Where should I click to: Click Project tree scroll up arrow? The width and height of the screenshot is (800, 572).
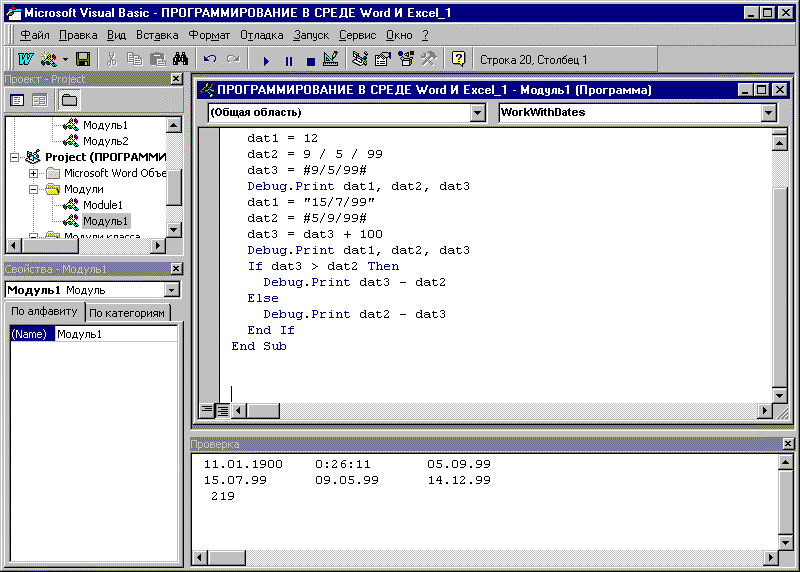(x=173, y=125)
